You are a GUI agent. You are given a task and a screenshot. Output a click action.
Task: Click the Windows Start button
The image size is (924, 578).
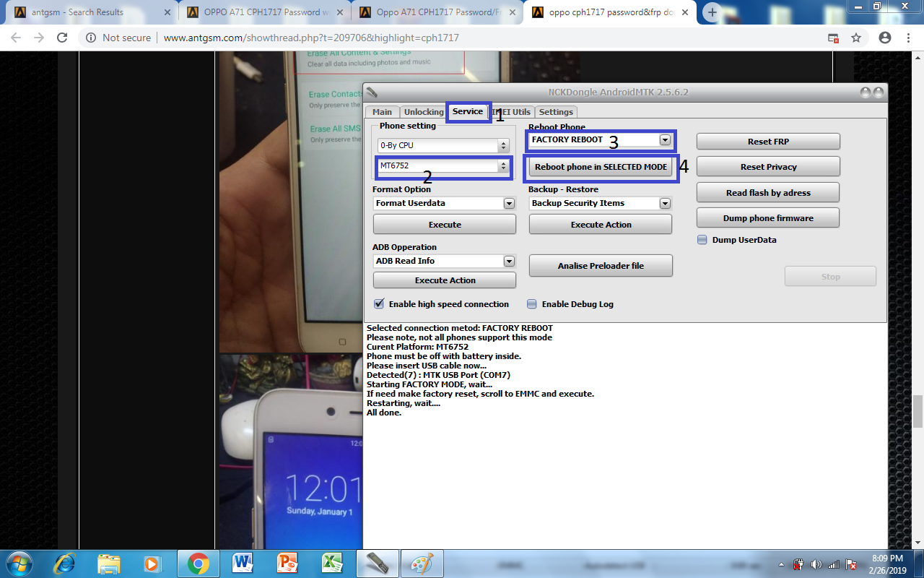(x=18, y=563)
